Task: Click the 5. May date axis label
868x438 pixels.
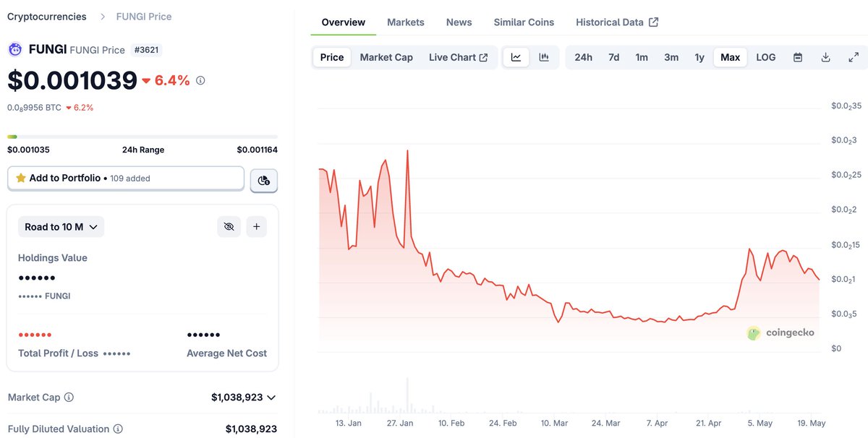Action: pyautogui.click(x=759, y=423)
